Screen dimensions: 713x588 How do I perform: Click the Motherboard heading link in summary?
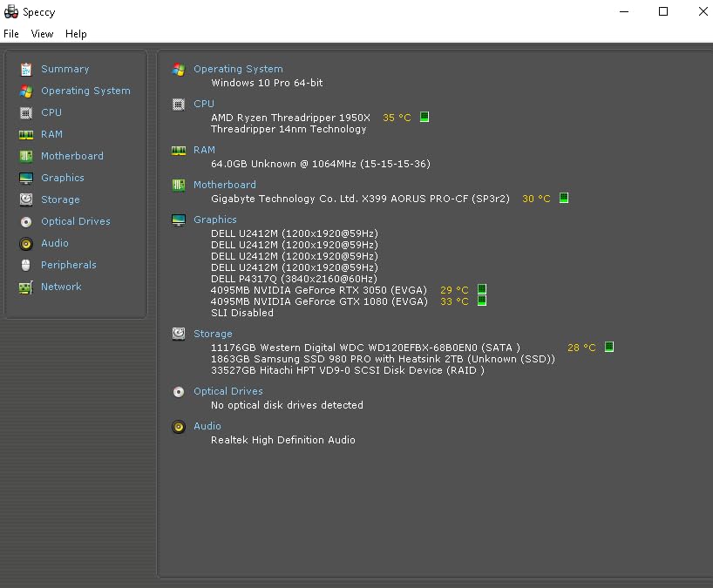pos(225,185)
